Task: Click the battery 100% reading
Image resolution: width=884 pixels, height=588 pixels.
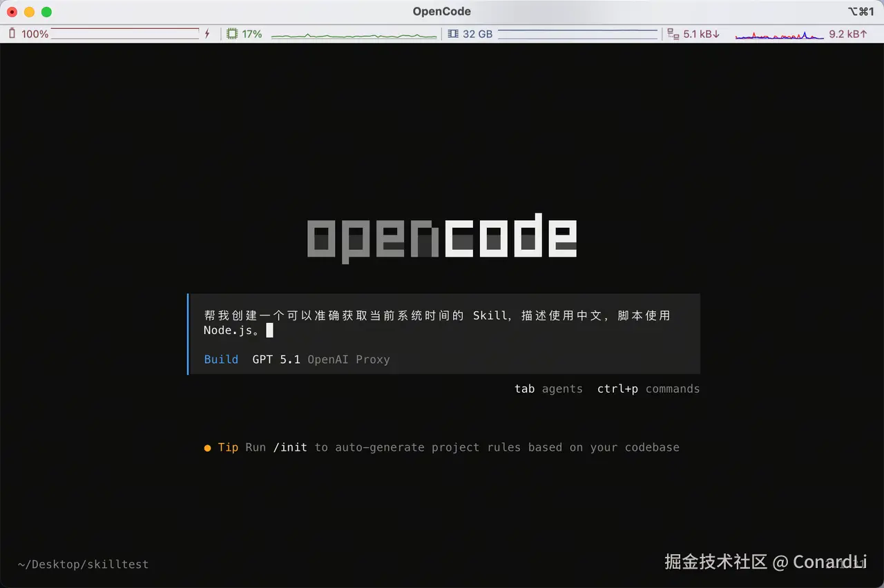Action: (x=35, y=34)
